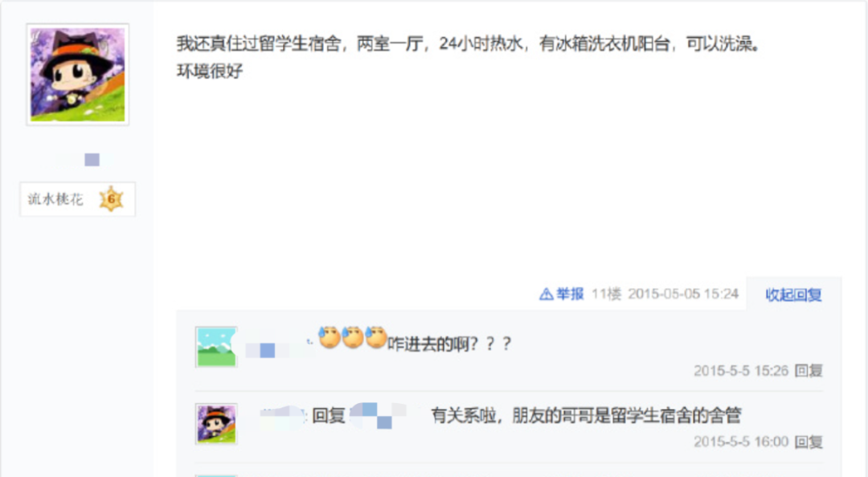This screenshot has height=477, width=868.
Task: Click the third sweating emoji
Action: 376,337
